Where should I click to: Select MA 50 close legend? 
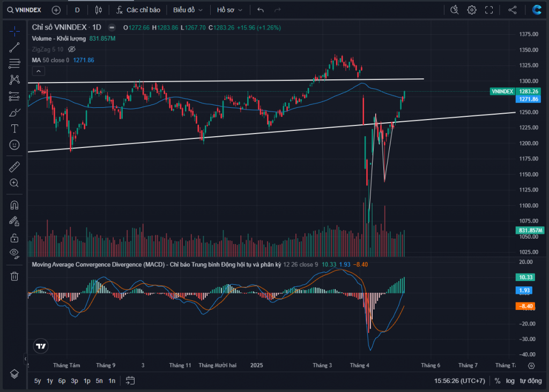click(50, 60)
